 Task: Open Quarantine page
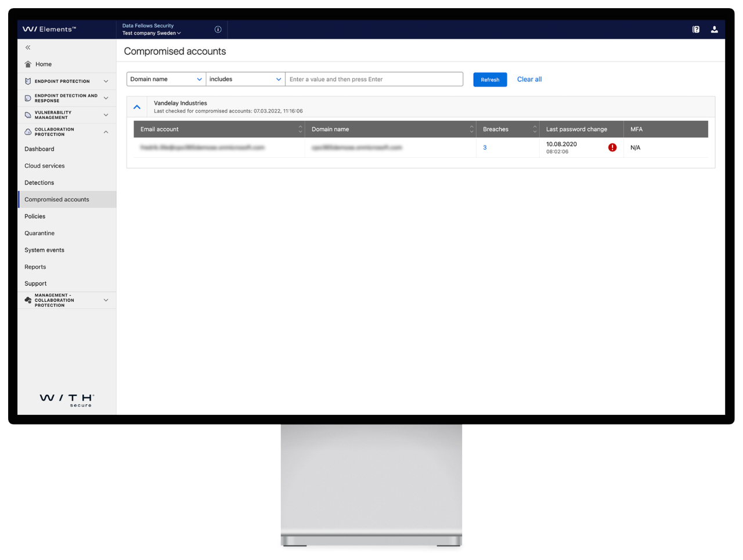tap(39, 233)
